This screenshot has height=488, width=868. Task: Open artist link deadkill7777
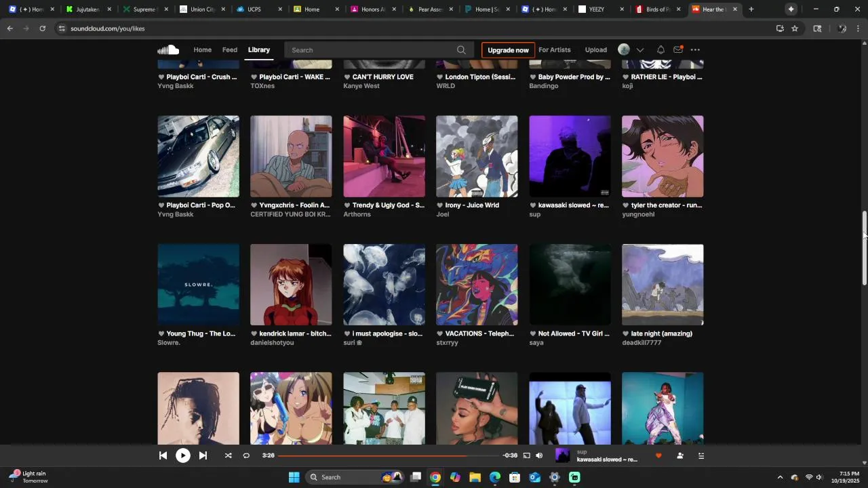[x=642, y=343]
